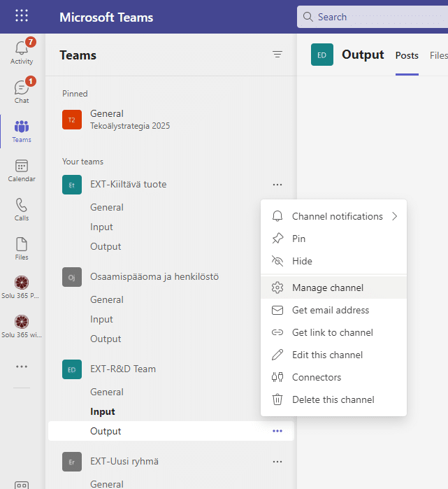Open Connectors from the context menu
Viewport: 448px width, 489px height.
(x=333, y=378)
